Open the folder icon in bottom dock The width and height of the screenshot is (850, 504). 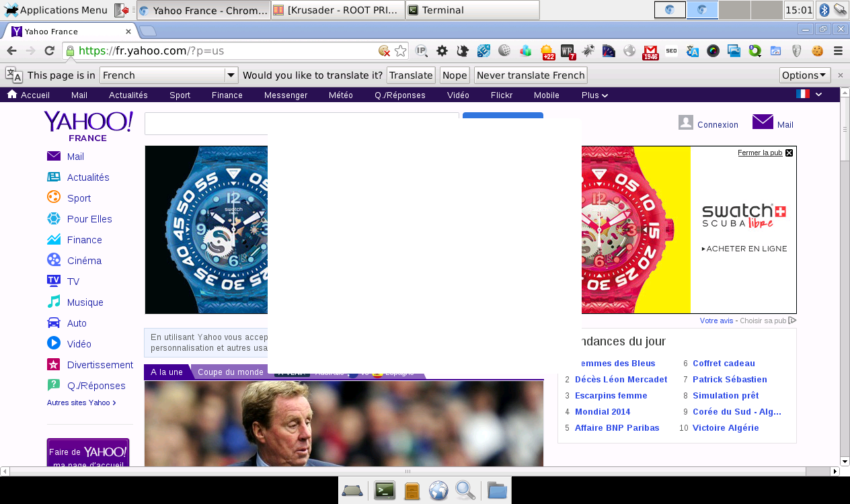coord(497,491)
